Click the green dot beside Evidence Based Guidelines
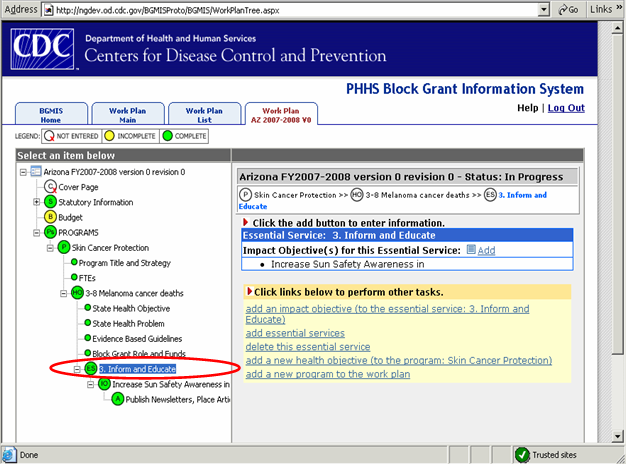This screenshot has width=626, height=464. pos(87,338)
